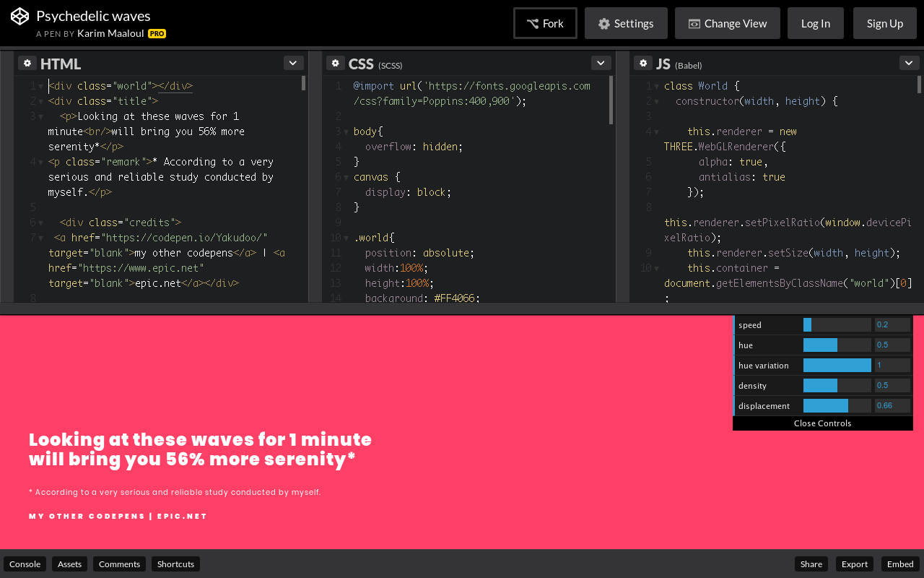The width and height of the screenshot is (924, 578).
Task: Open Karim Maaloul's profile link
Action: click(110, 33)
